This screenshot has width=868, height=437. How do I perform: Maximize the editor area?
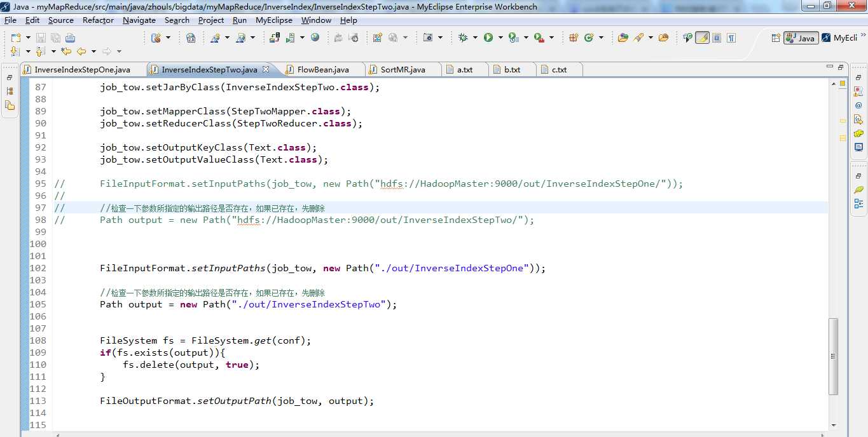(841, 67)
